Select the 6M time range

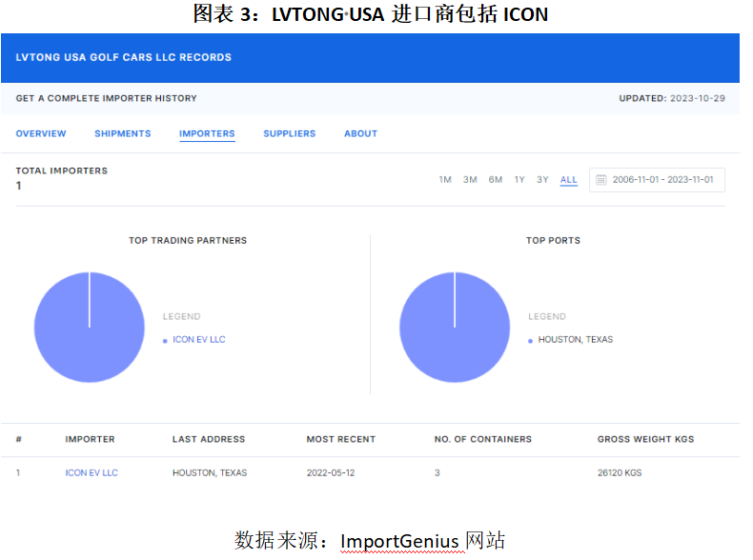click(495, 179)
